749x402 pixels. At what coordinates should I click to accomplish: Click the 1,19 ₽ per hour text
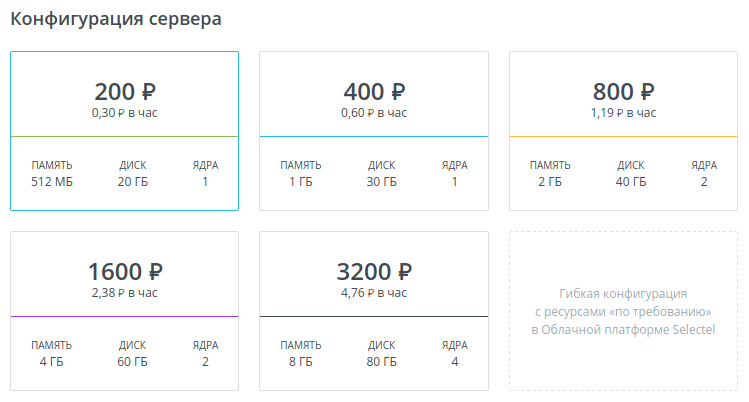pyautogui.click(x=624, y=113)
